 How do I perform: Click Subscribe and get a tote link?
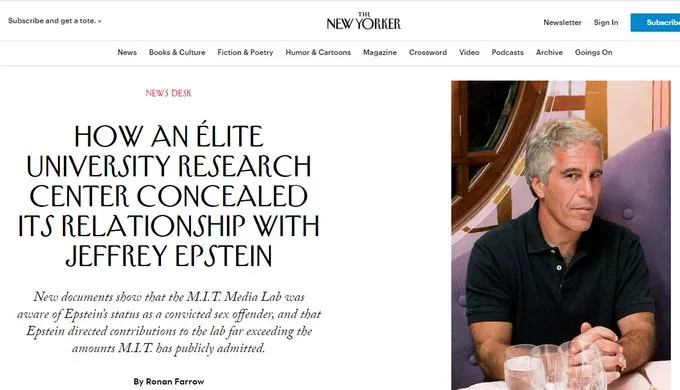pos(55,21)
